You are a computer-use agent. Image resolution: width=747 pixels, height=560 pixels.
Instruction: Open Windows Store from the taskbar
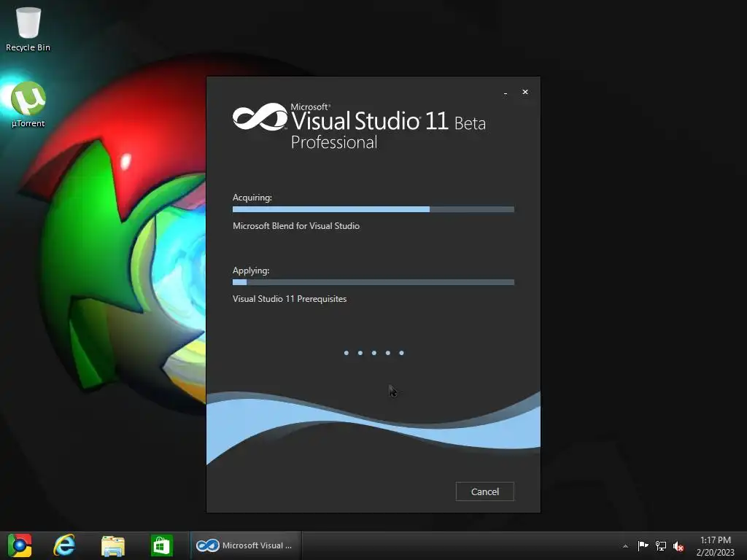(x=161, y=545)
